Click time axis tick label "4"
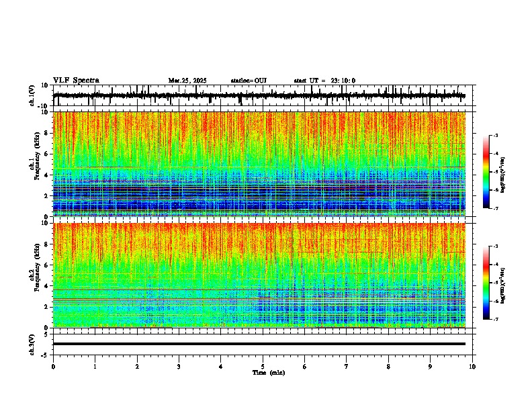The height and width of the screenshot is (411, 532). pos(221,367)
